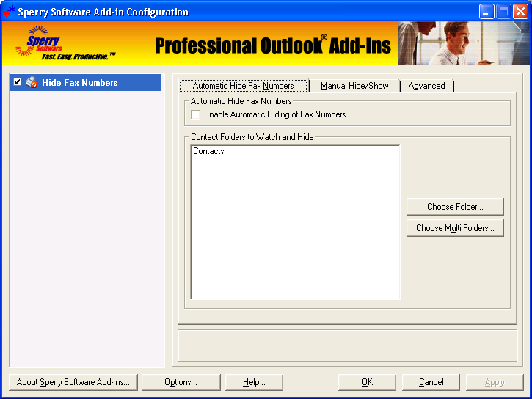Minimize the configuration window
Image resolution: width=532 pixels, height=399 pixels.
(x=487, y=12)
